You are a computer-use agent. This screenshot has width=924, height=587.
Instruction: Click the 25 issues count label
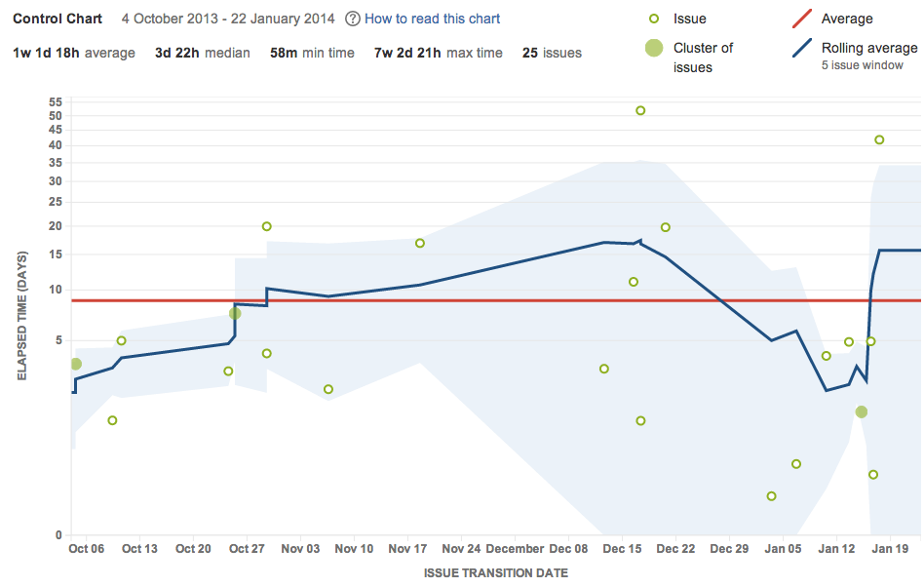[x=552, y=53]
